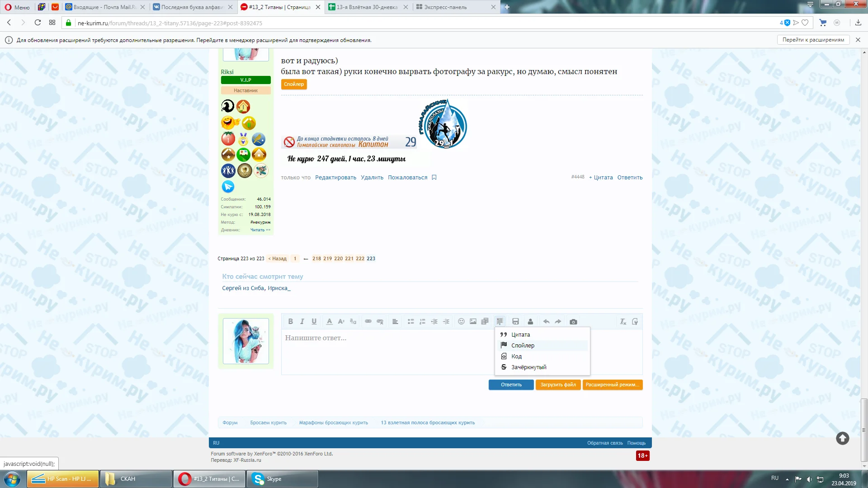Toggle unordered bullet list
The image size is (868, 488).
(410, 322)
